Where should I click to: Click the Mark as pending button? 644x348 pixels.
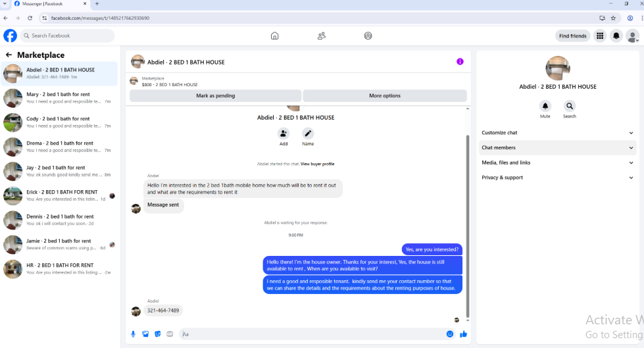tap(216, 96)
